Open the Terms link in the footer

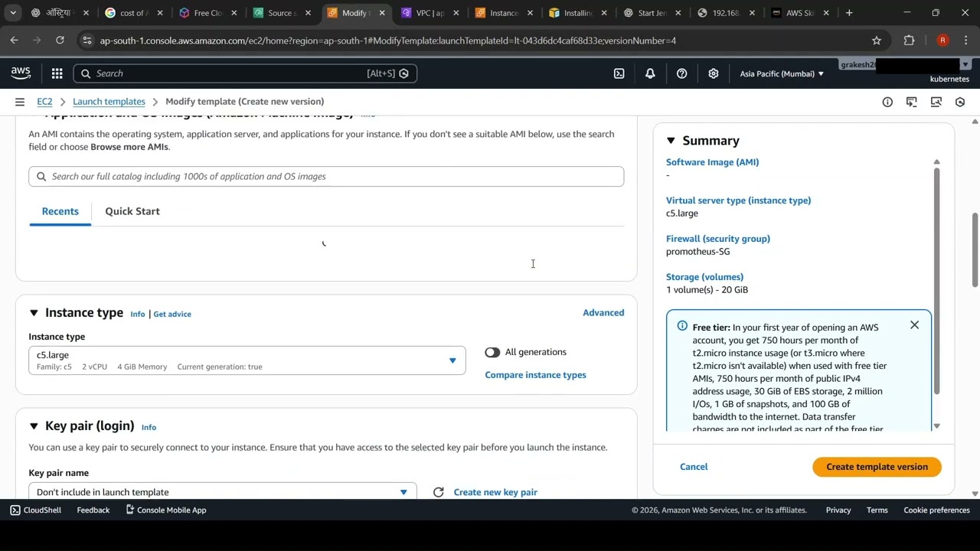click(x=877, y=510)
